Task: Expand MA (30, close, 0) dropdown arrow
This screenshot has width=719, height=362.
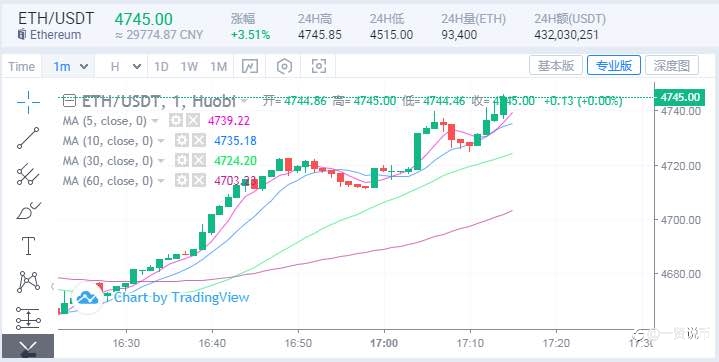Action: point(161,161)
